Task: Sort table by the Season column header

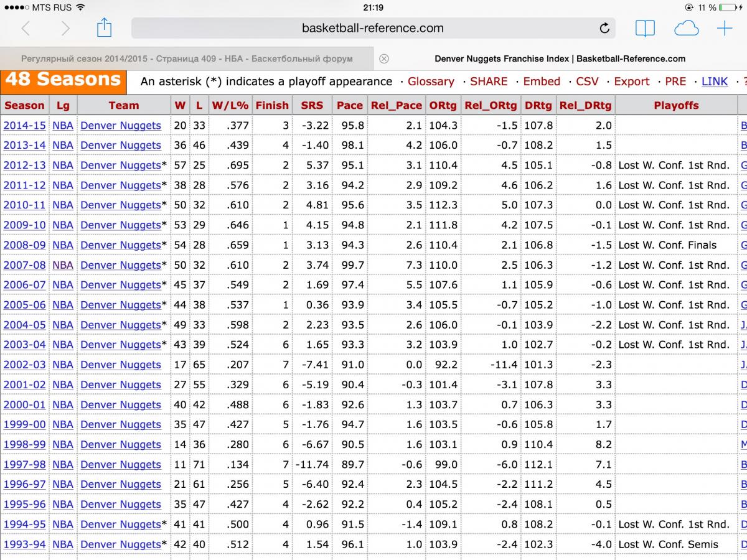Action: 25,105
